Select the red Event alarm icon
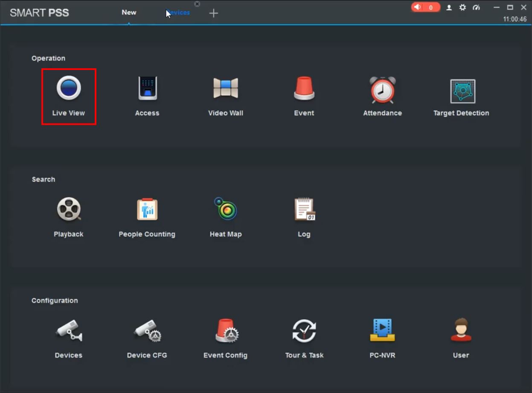532x393 pixels. [x=304, y=88]
